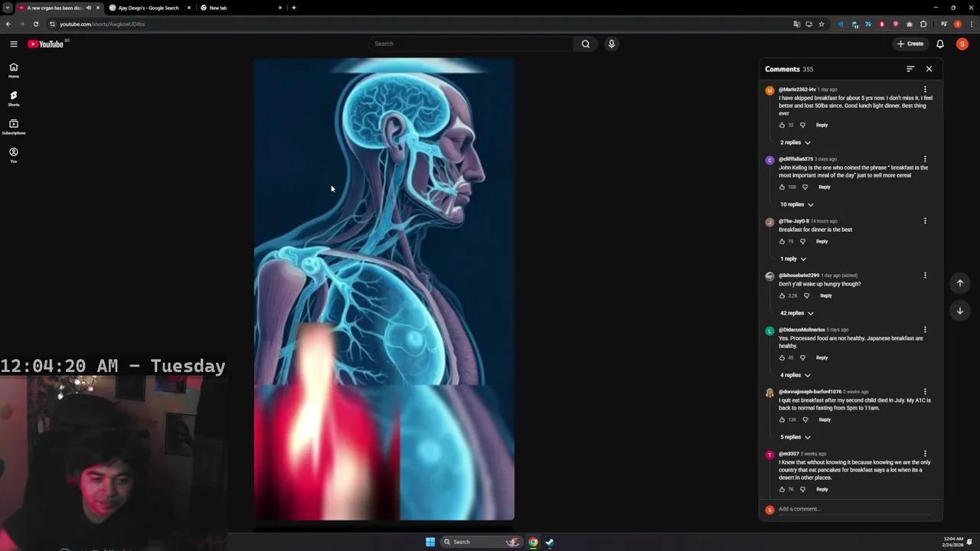Click the Shorts video player
The height and width of the screenshot is (551, 980).
click(384, 289)
